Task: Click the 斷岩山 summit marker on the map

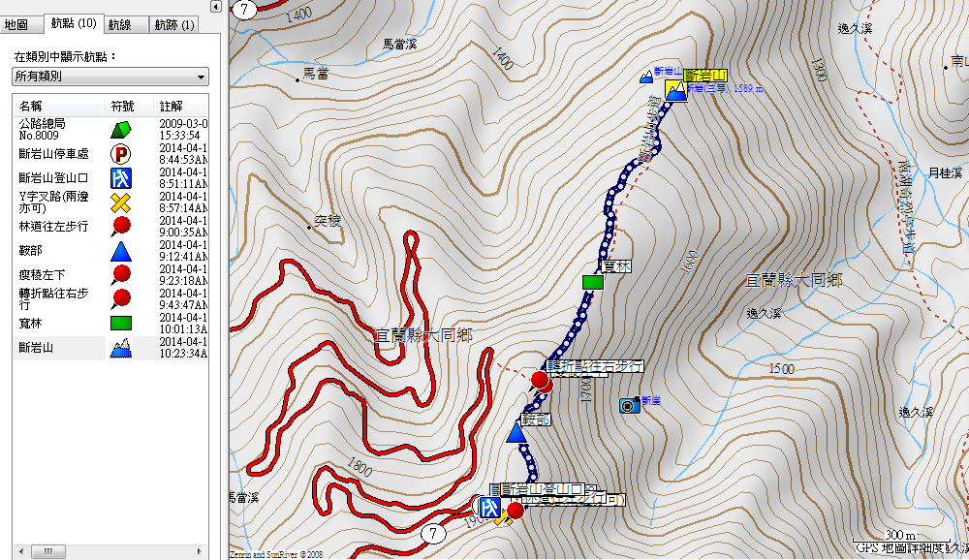Action: [x=675, y=93]
